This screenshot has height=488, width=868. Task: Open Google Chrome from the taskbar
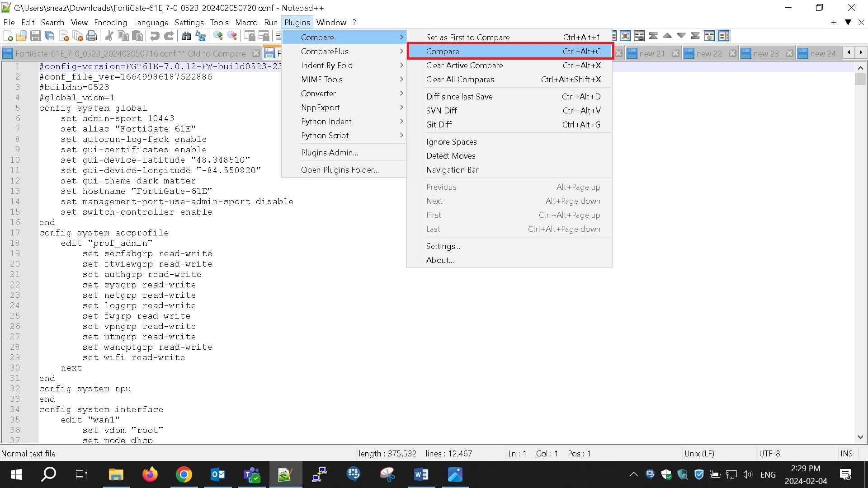[184, 474]
